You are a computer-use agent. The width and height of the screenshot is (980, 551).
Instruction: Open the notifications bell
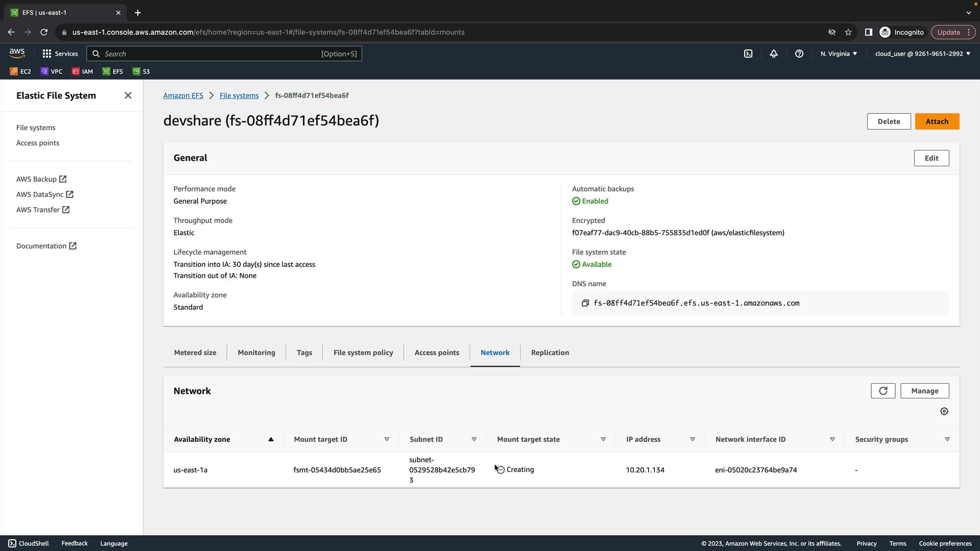tap(774, 54)
